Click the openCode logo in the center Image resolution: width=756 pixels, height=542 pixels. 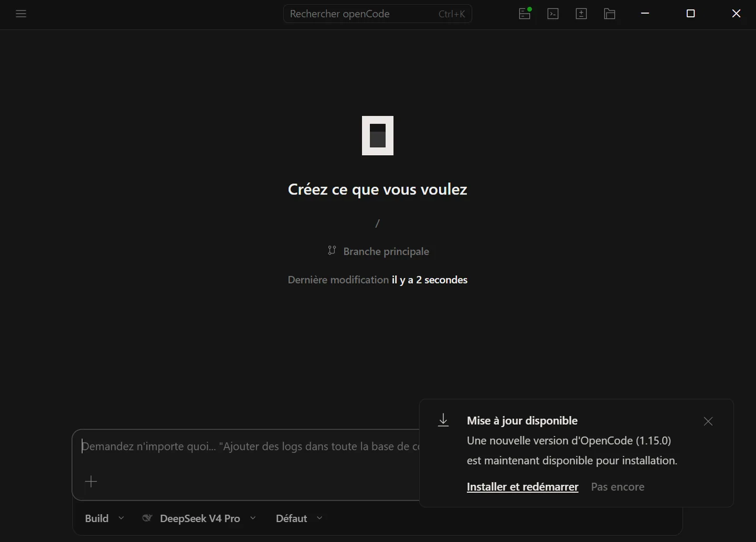[x=378, y=135]
